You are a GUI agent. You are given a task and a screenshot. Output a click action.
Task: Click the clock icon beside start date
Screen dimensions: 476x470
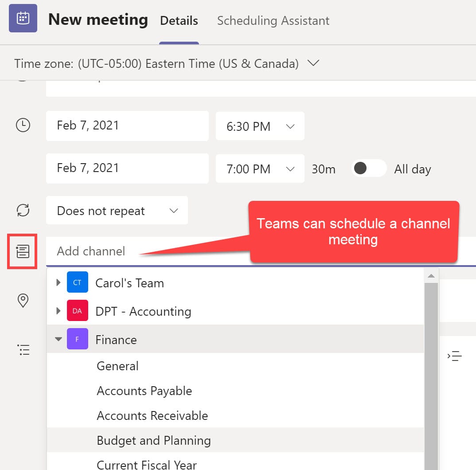(x=23, y=125)
